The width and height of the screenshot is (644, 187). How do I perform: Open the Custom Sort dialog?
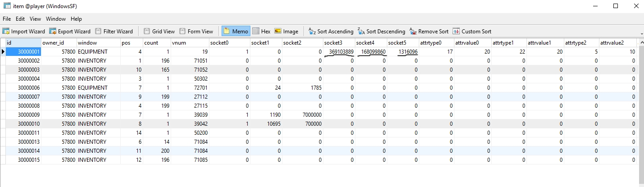pyautogui.click(x=472, y=32)
